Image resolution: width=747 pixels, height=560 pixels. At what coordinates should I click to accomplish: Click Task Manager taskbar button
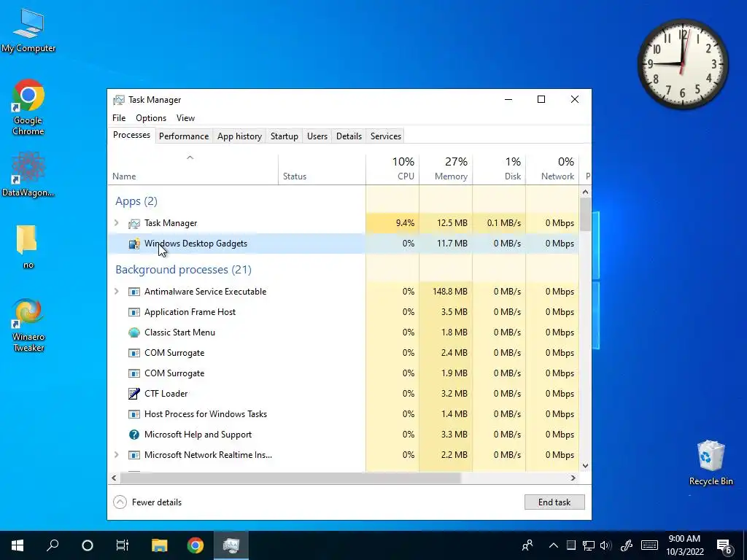click(x=231, y=545)
